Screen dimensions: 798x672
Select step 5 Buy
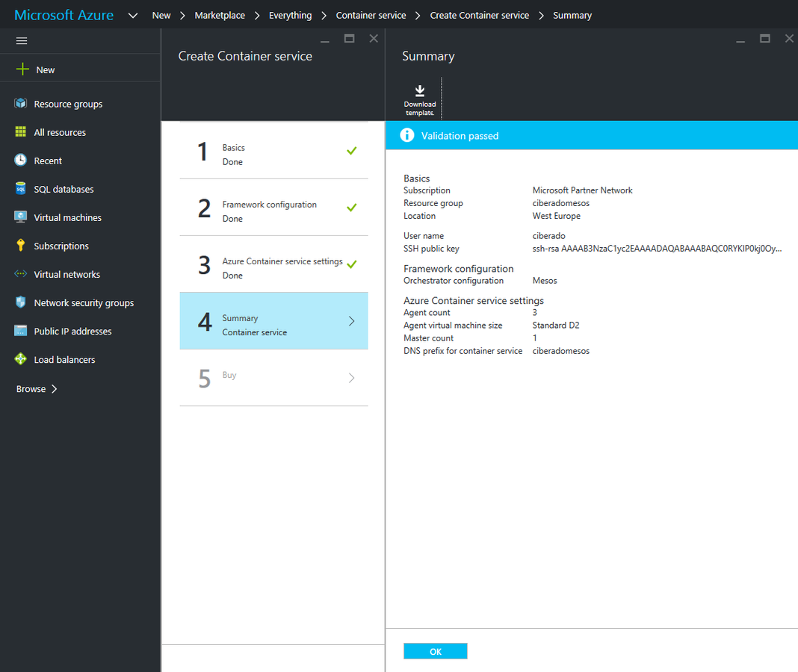273,378
